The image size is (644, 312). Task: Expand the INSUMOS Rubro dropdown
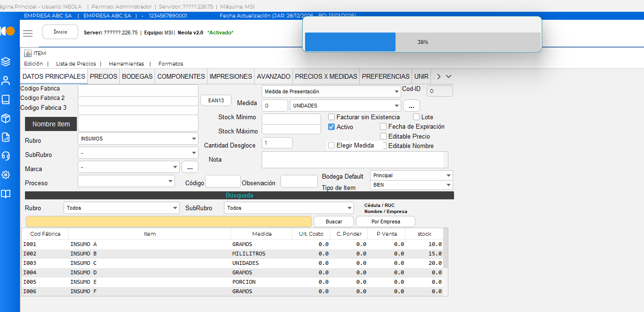(138, 139)
